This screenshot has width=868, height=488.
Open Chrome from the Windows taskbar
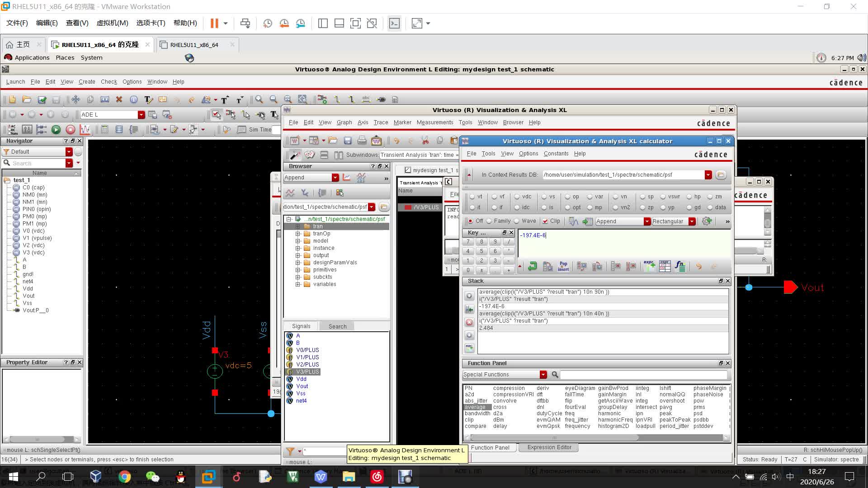coord(125,477)
